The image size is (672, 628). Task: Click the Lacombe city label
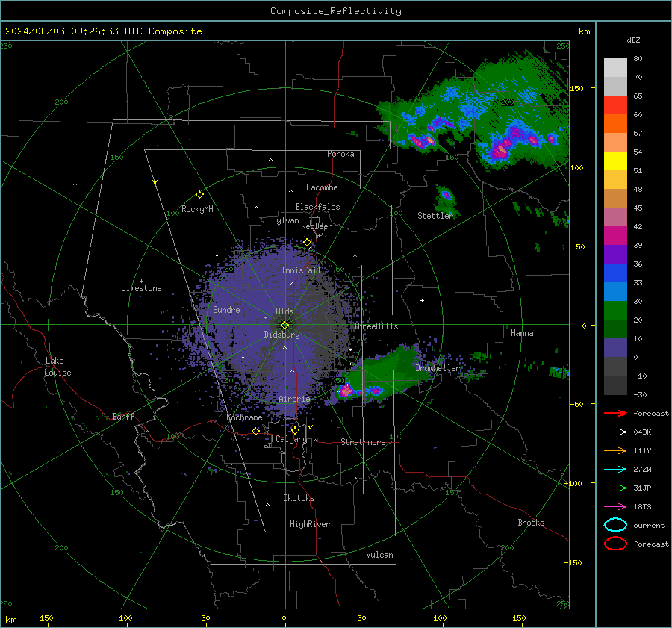coord(322,187)
